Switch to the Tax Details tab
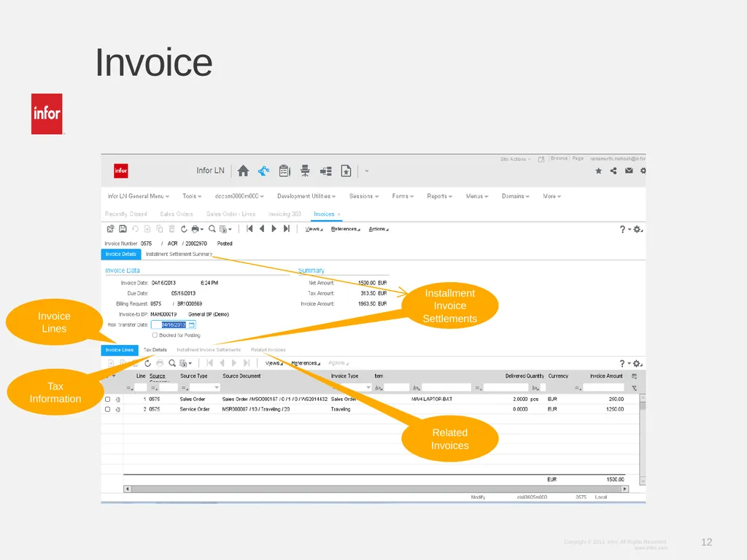The width and height of the screenshot is (747, 560). (155, 350)
